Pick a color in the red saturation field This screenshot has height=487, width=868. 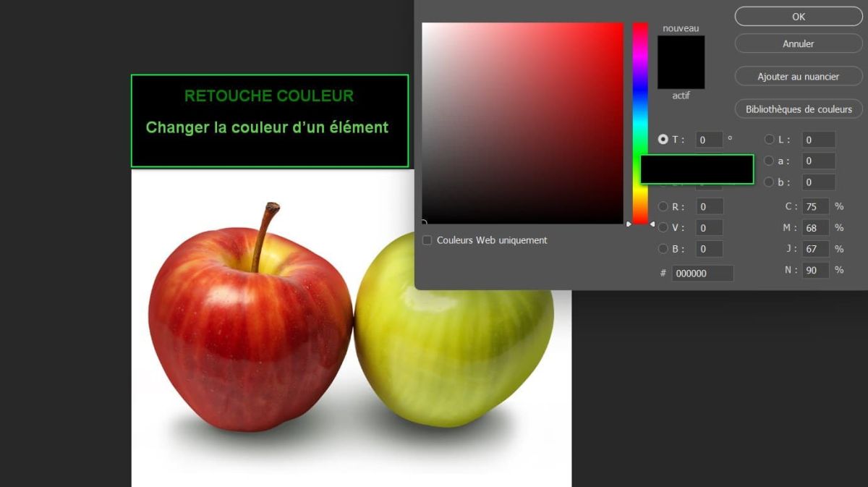(522, 123)
